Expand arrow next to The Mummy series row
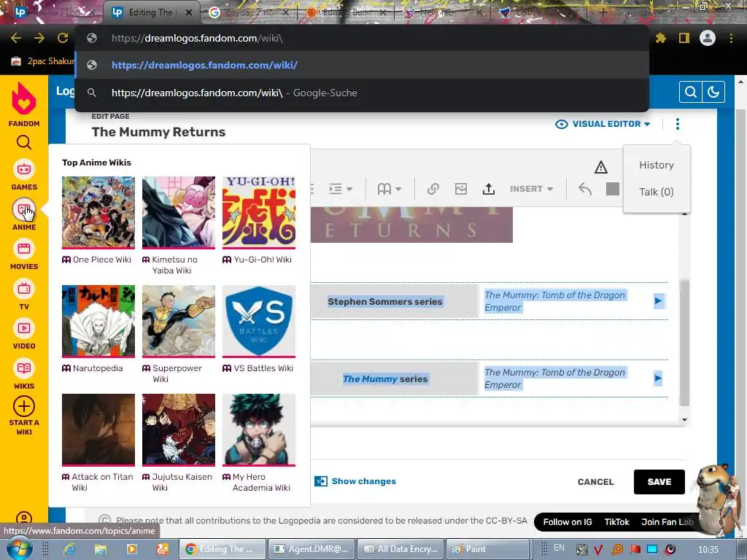Screen dimensions: 747x560 658,378
